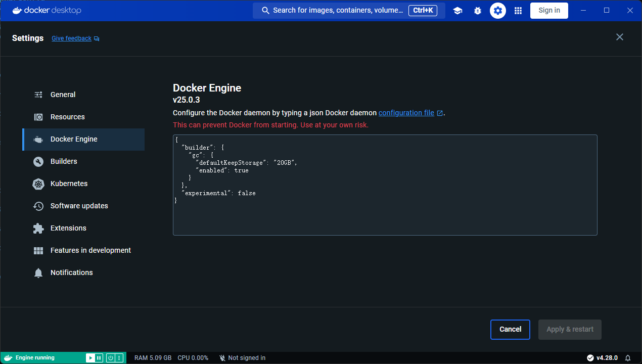
Task: Open the General settings tab
Action: [x=83, y=95]
